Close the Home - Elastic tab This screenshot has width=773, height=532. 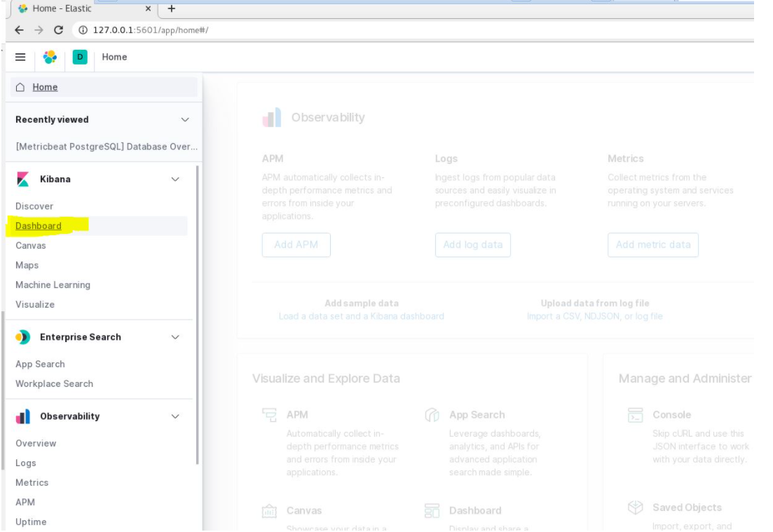tap(148, 8)
